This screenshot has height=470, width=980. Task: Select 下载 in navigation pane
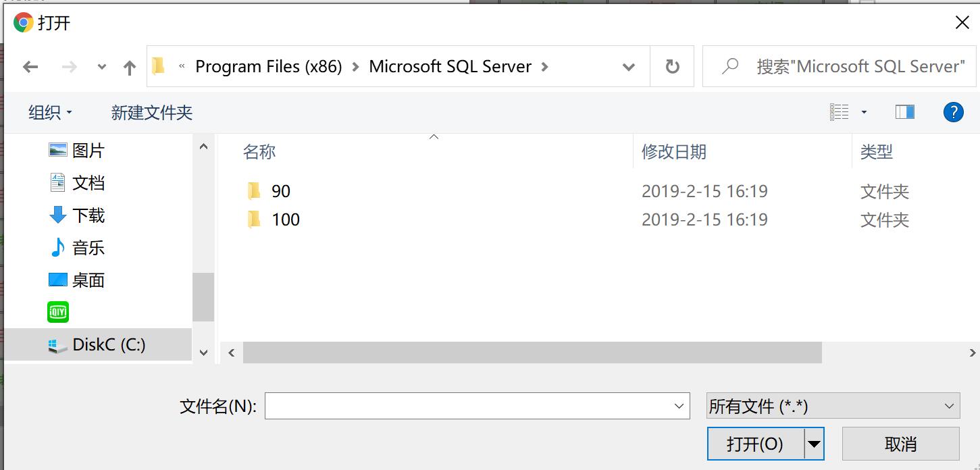[x=88, y=215]
